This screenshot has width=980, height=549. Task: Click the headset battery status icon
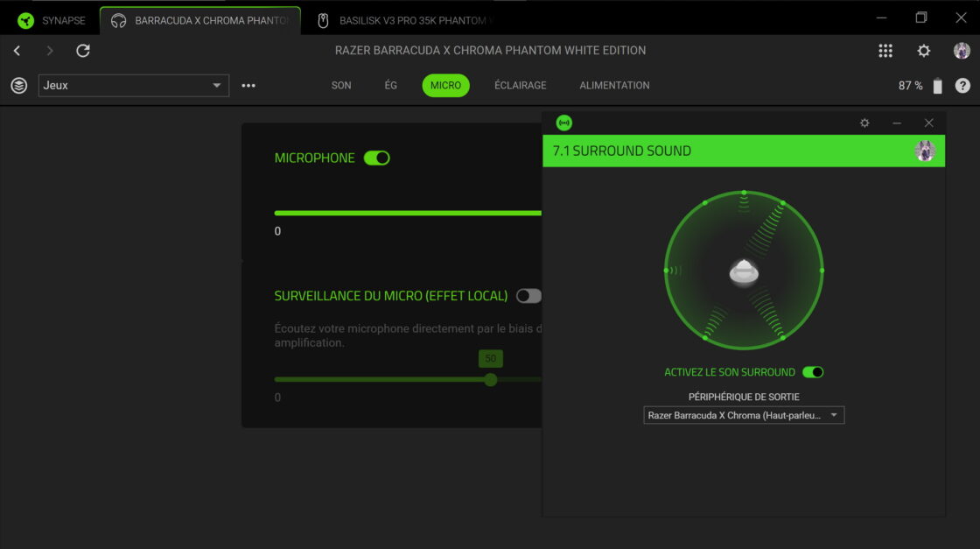point(938,86)
